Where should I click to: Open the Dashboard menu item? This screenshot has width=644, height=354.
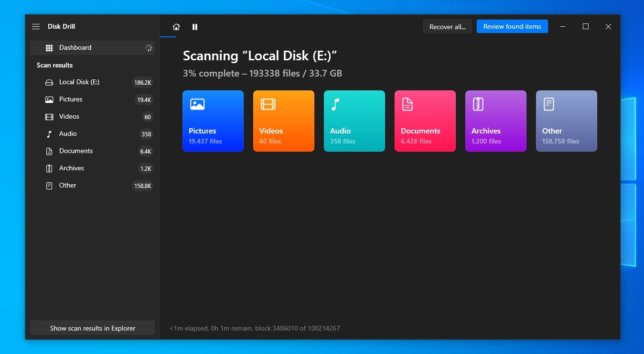tap(75, 48)
